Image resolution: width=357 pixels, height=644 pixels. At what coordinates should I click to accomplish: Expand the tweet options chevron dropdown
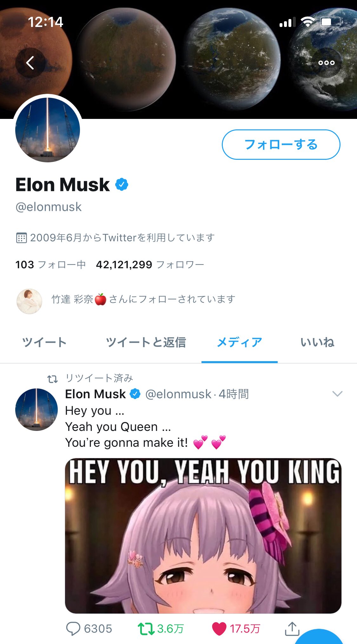(337, 394)
